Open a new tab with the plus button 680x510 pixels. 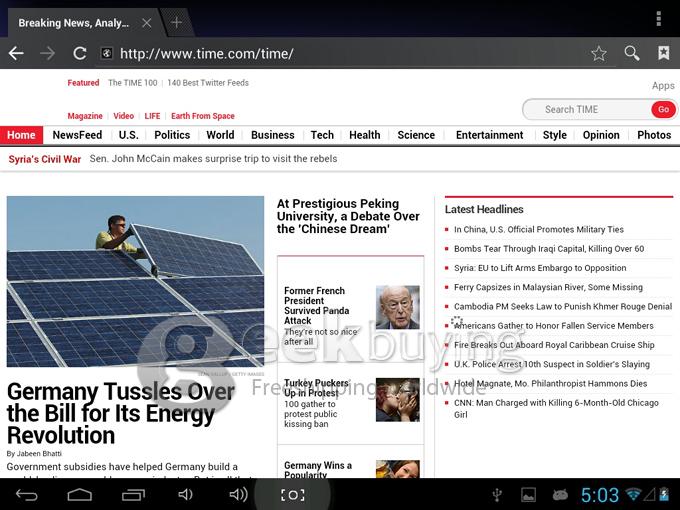click(176, 22)
